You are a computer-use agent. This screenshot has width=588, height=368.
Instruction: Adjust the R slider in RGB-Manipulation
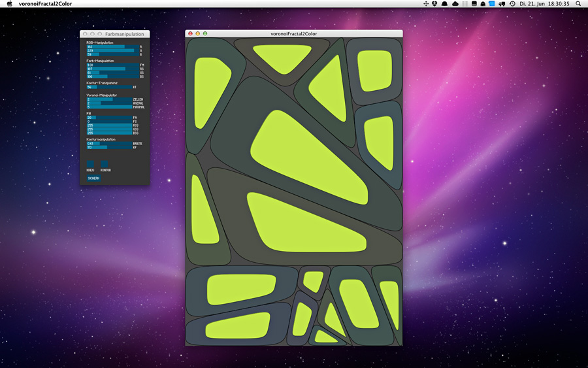(x=112, y=46)
